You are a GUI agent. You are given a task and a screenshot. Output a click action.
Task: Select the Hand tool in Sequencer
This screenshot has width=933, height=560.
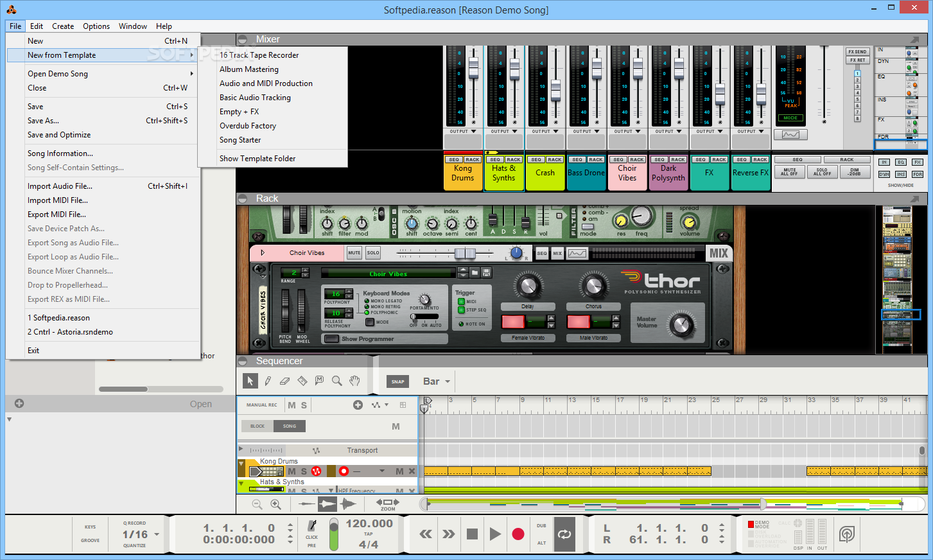[354, 381]
